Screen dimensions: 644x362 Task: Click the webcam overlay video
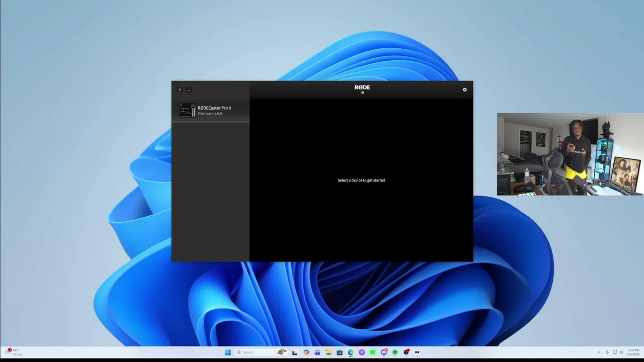pos(571,154)
